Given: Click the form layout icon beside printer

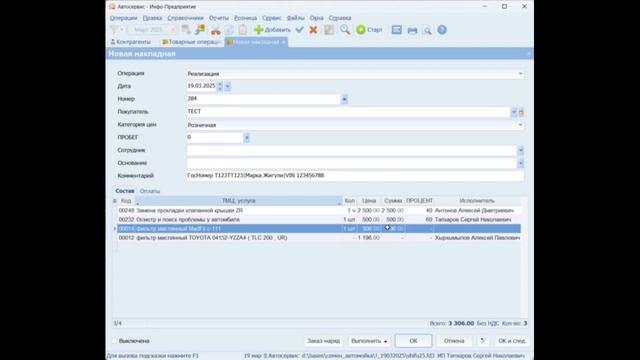Looking at the screenshot, I should tap(397, 30).
